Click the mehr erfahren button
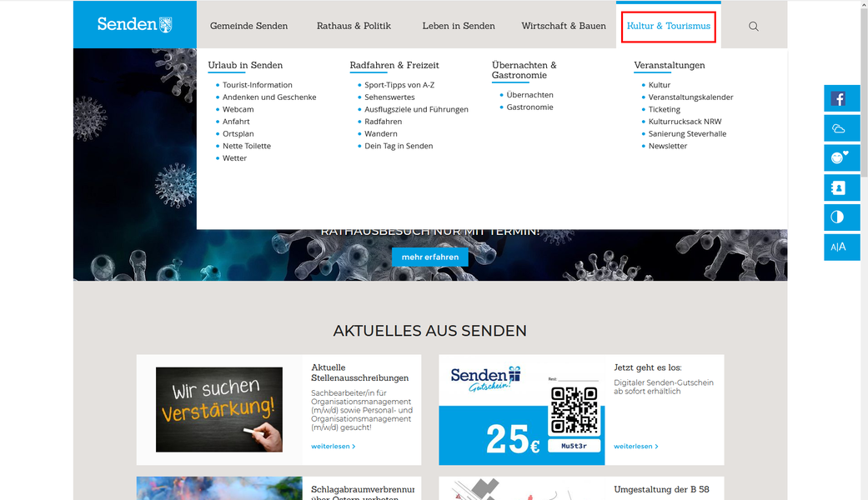This screenshot has height=500, width=868. pyautogui.click(x=430, y=257)
